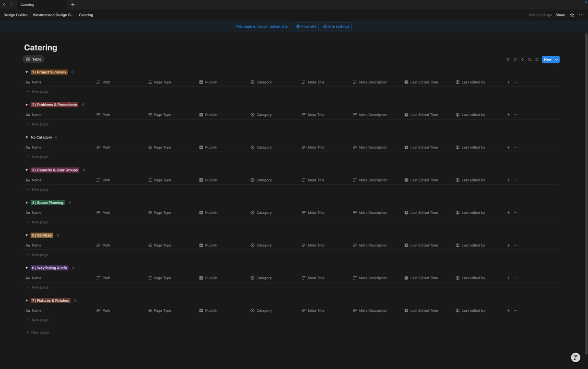Open the automations lightning icon
Viewport: 588px width, 369px height.
pos(522,60)
